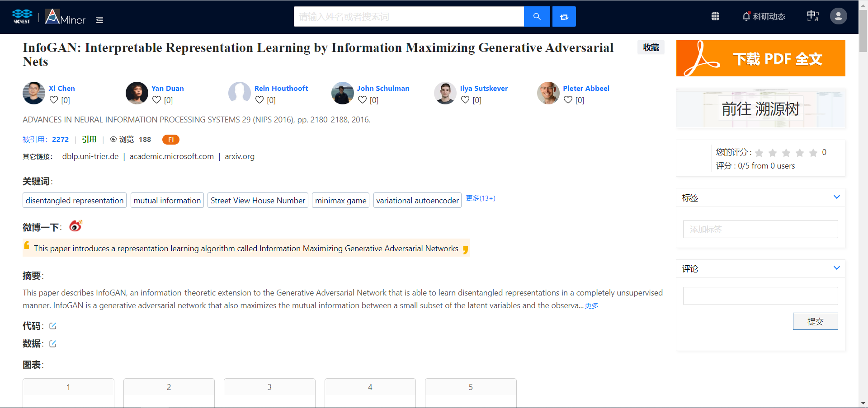Select figure tab 5
The height and width of the screenshot is (408, 868).
471,387
